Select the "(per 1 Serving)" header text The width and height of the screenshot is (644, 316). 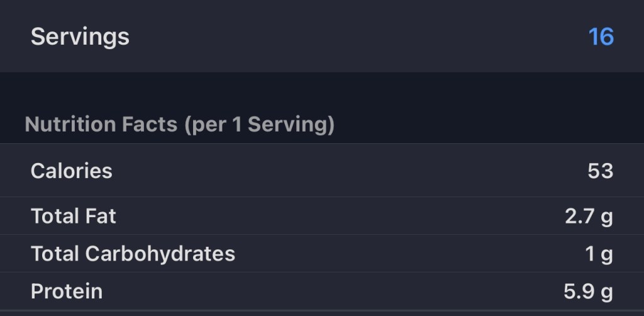click(x=259, y=125)
